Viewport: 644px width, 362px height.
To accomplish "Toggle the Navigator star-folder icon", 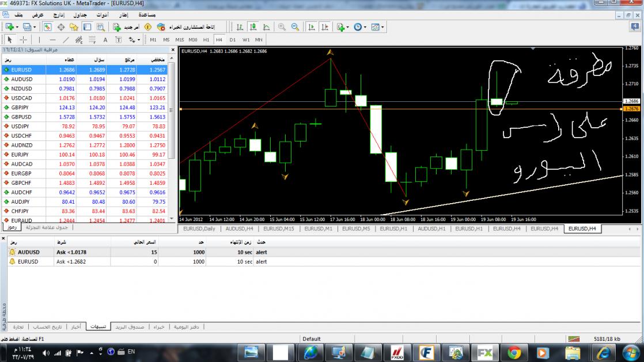I will coord(74,27).
